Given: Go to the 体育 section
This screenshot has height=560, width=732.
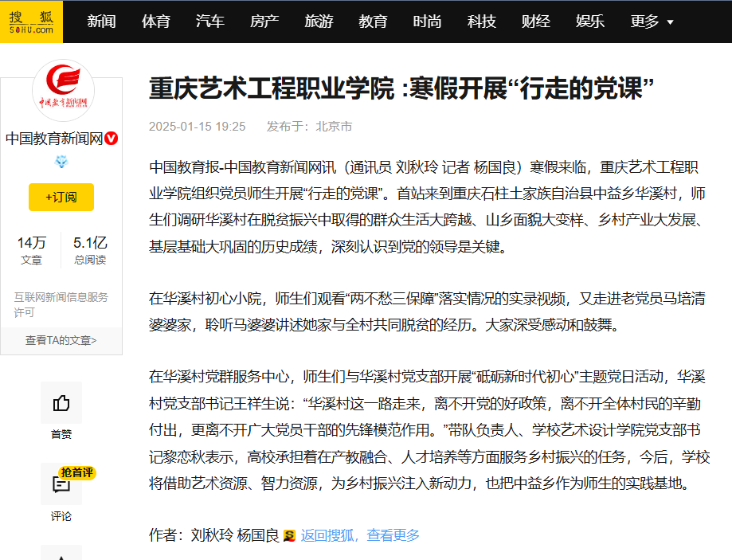Looking at the screenshot, I should point(155,22).
